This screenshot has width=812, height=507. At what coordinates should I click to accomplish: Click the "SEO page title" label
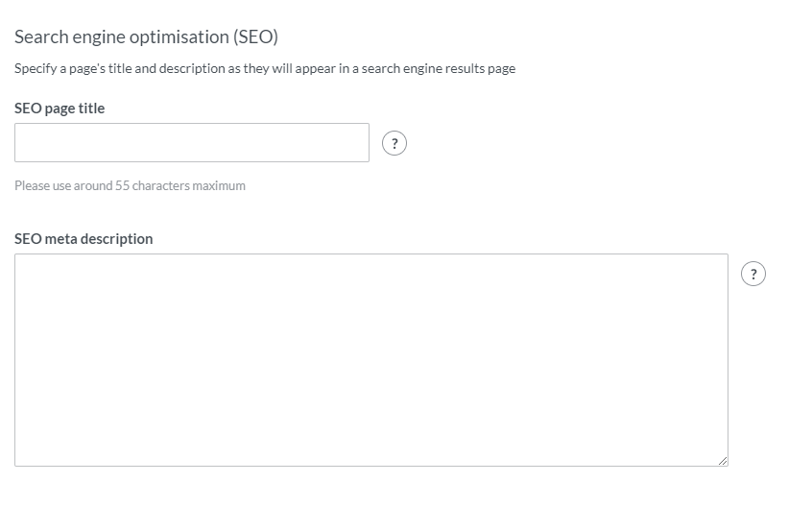(60, 109)
